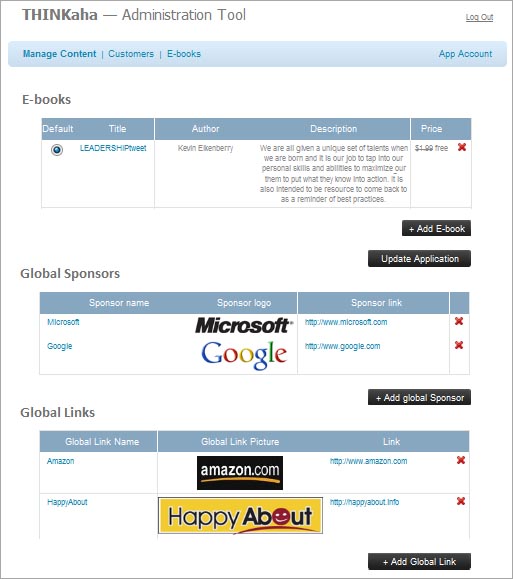
Task: Follow the http://www.google.com link
Action: [x=342, y=346]
